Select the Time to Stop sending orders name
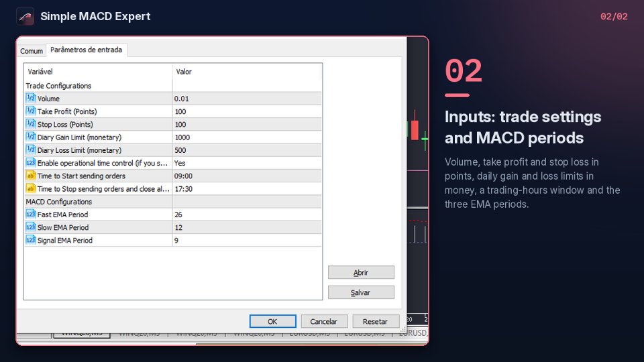Viewport: 644px width, 362px height. pos(103,189)
